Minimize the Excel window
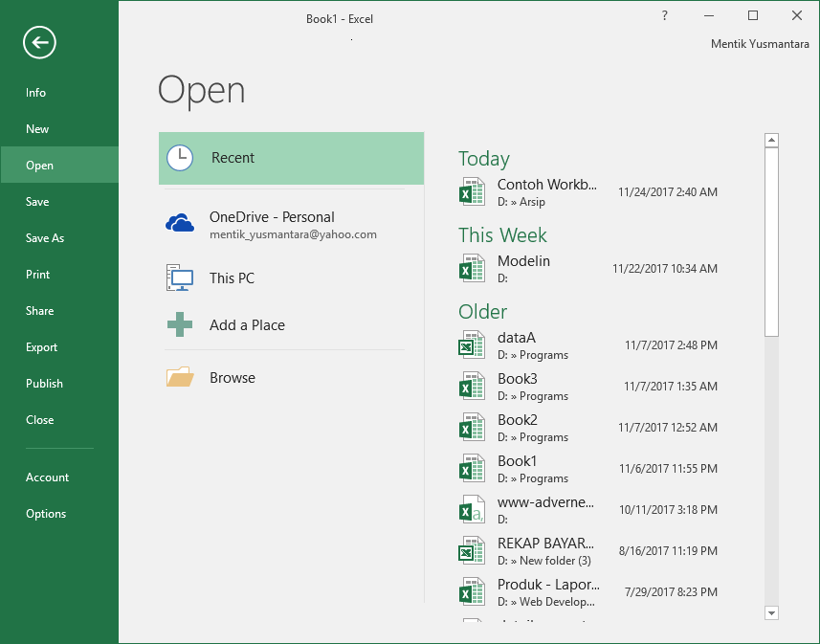Viewport: 820px width, 644px height. pyautogui.click(x=709, y=15)
